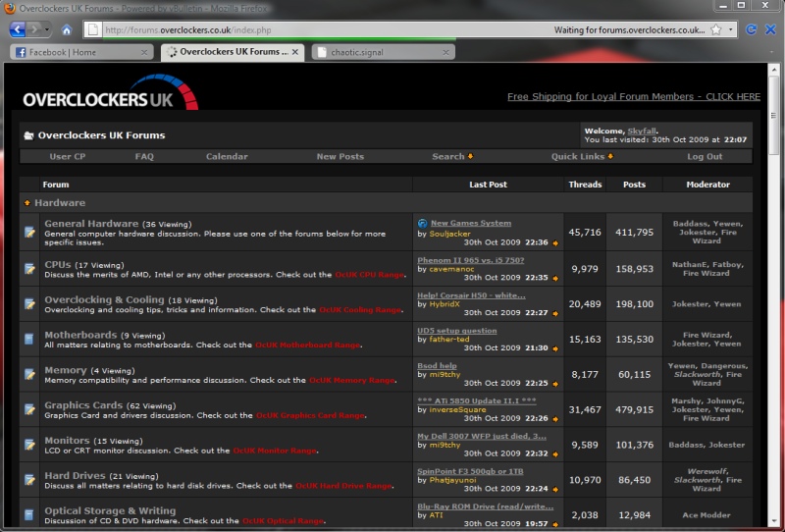
Task: Open the Firefox home page icon
Action: click(66, 30)
